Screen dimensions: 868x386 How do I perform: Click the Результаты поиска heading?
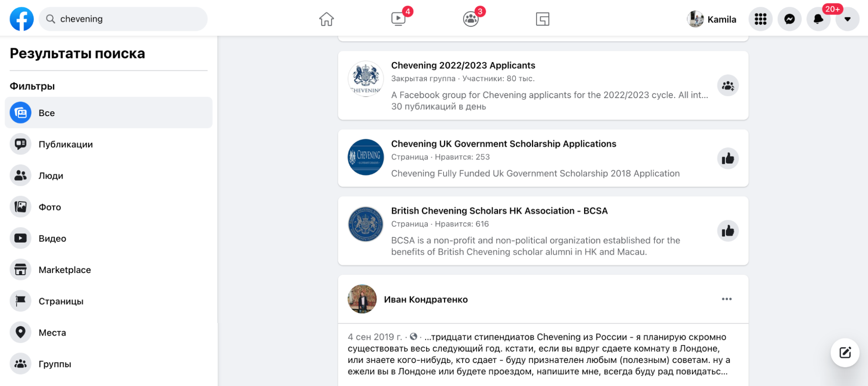click(x=77, y=53)
